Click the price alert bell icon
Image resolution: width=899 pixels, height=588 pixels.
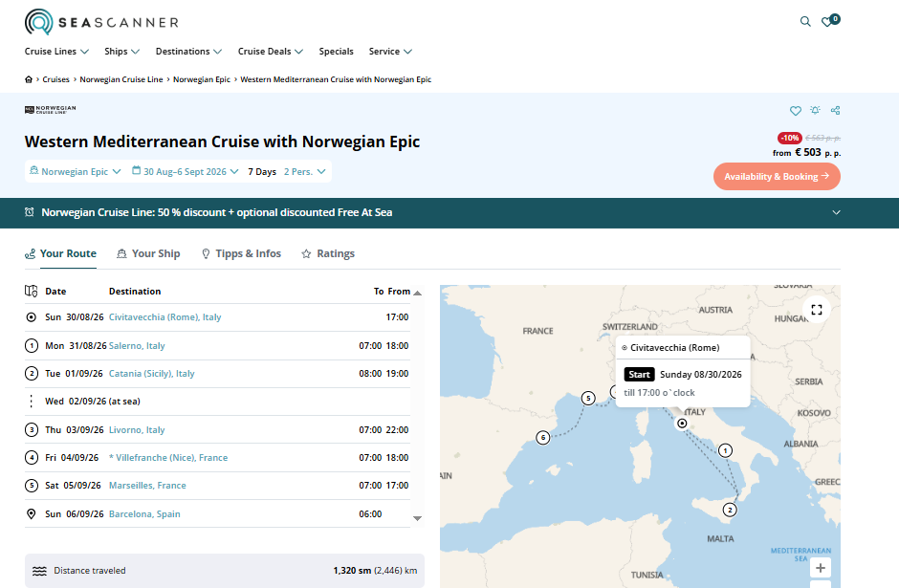click(x=815, y=110)
